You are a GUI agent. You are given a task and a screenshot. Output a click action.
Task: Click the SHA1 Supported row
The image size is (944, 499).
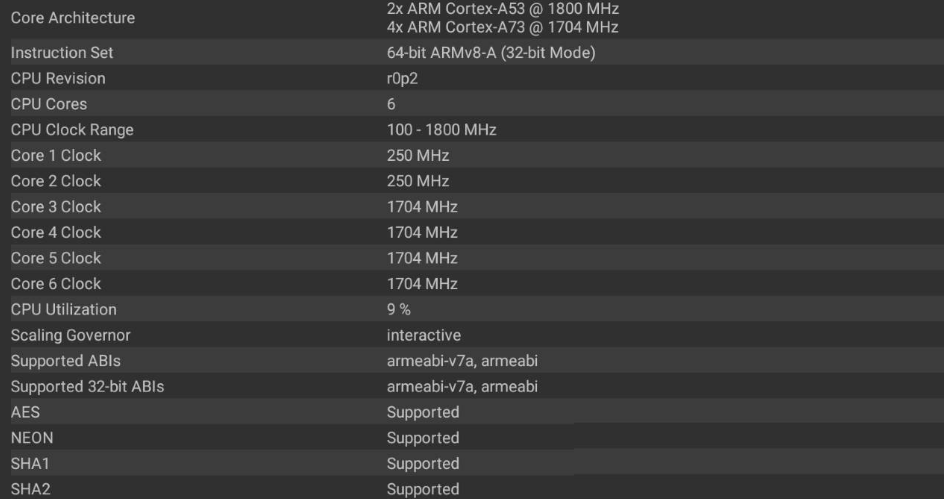[x=472, y=463]
